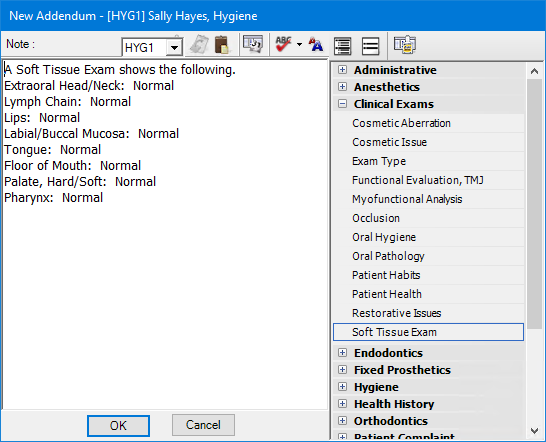Run the ABC spell check tool
546x442 pixels.
click(x=283, y=45)
